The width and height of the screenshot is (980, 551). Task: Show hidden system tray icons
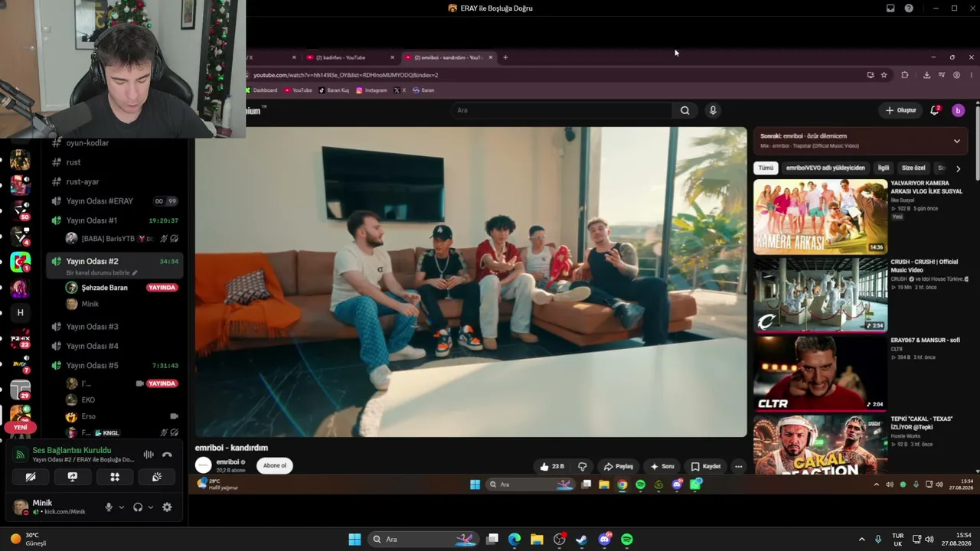(x=861, y=540)
